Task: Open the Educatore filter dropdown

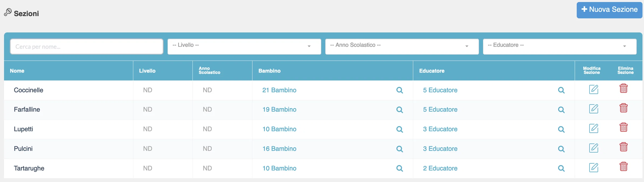Action: point(560,47)
